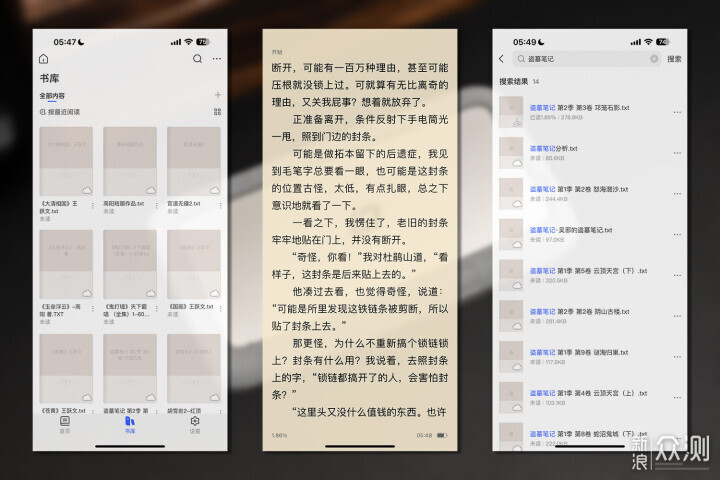The height and width of the screenshot is (480, 720).
Task: Open the 高阳桂朗作品.txt book cover
Action: click(130, 161)
